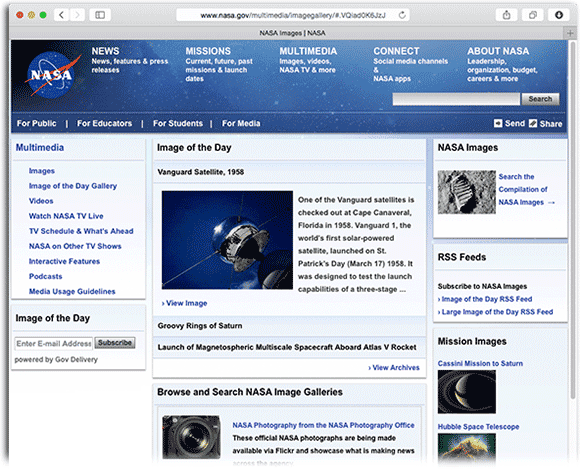Select the NASA Images | NASA tab
The image size is (580, 470).
[292, 33]
